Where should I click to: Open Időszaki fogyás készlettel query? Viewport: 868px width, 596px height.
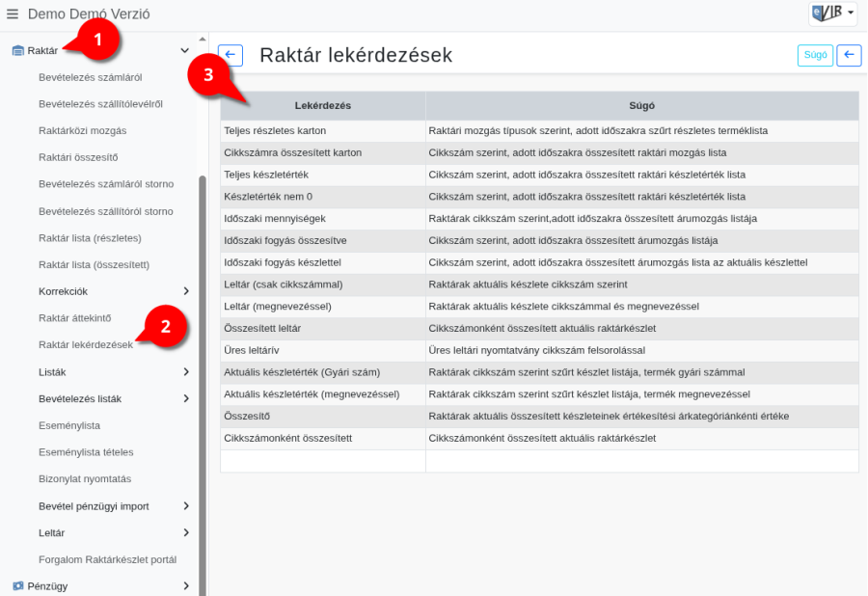283,262
